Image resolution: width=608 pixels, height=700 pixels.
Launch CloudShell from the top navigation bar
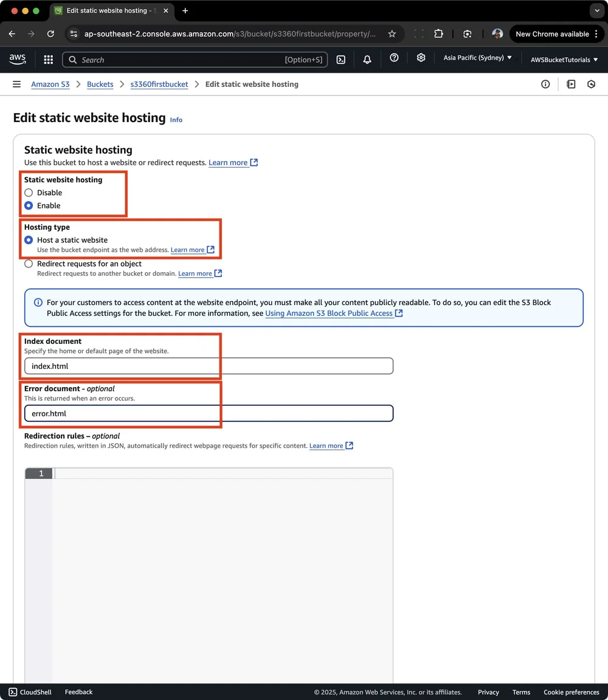(x=341, y=60)
